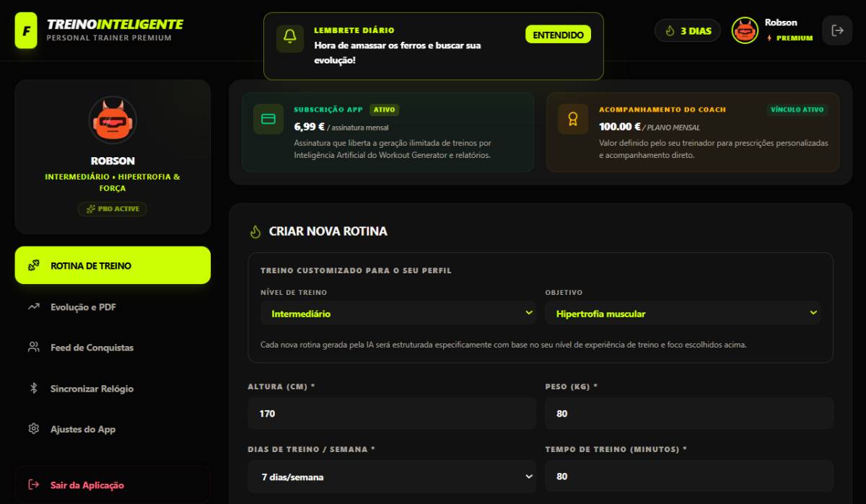The image size is (866, 504).
Task: Select the Rotina de Treino menu item
Action: 113,265
